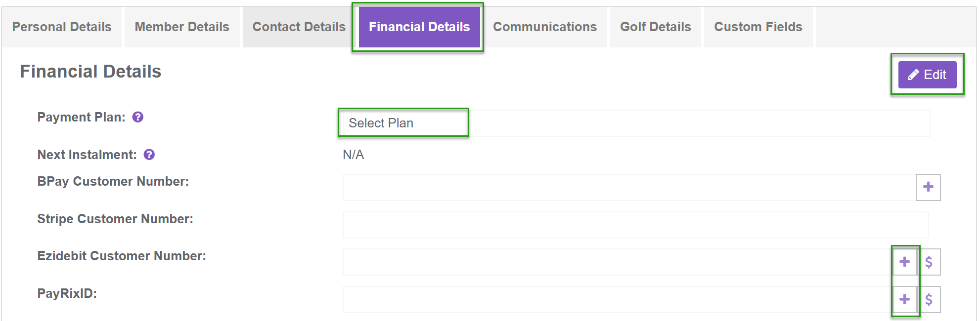Click the plus icon beside BPay Customer Number
980x321 pixels.
click(928, 187)
